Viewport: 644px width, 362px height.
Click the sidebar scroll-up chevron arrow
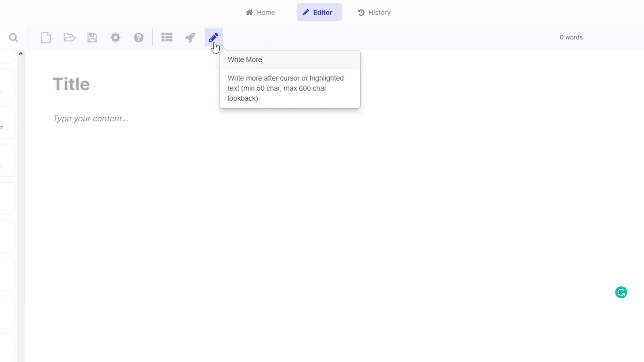click(x=21, y=54)
